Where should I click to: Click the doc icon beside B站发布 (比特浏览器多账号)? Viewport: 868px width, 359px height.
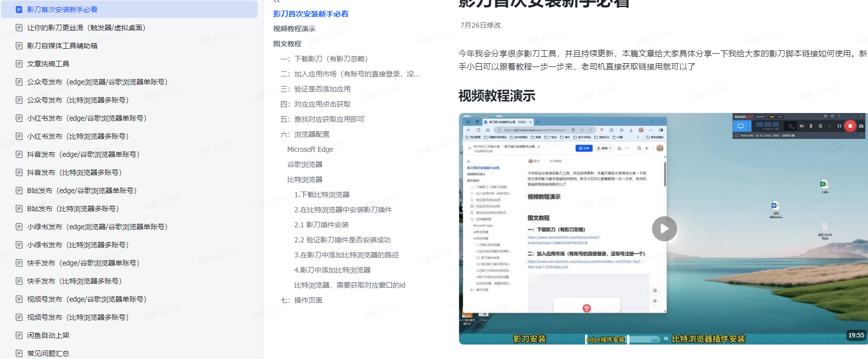pos(19,209)
